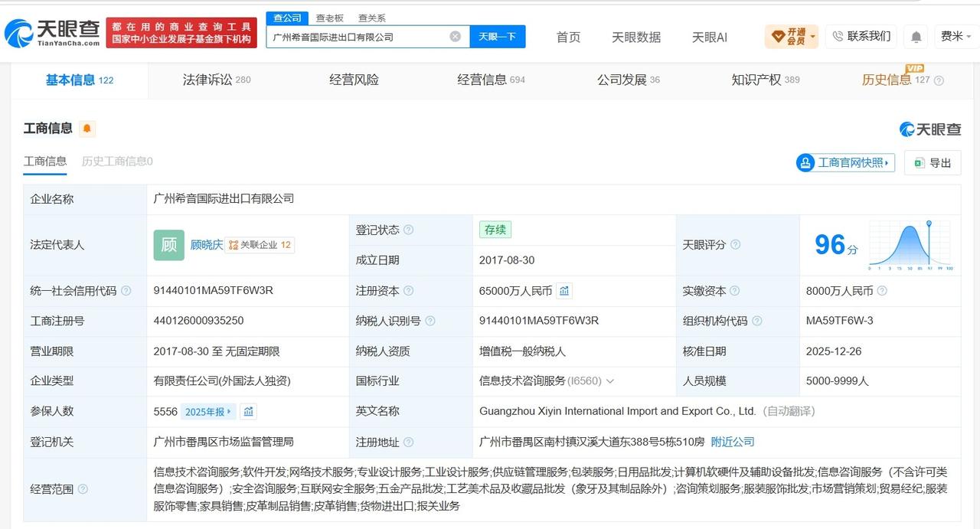This screenshot has height=529, width=980.
Task: Select 查老板 search mode tab
Action: (330, 18)
